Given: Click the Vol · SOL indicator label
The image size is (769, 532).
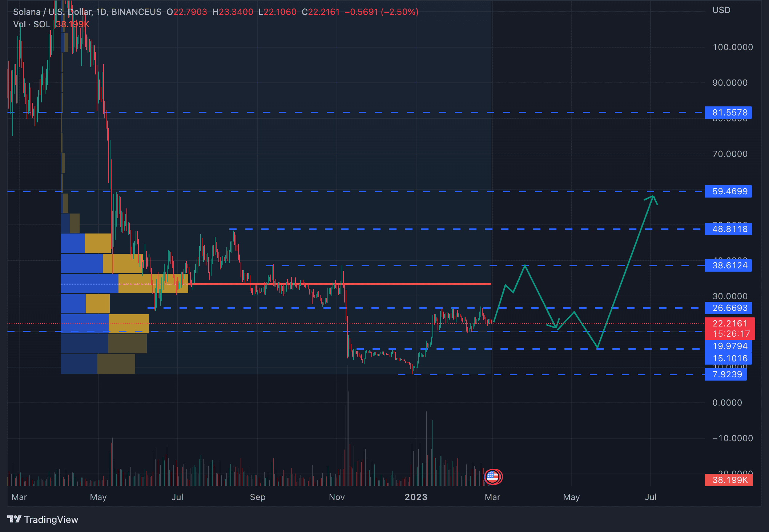Looking at the screenshot, I should (x=32, y=24).
